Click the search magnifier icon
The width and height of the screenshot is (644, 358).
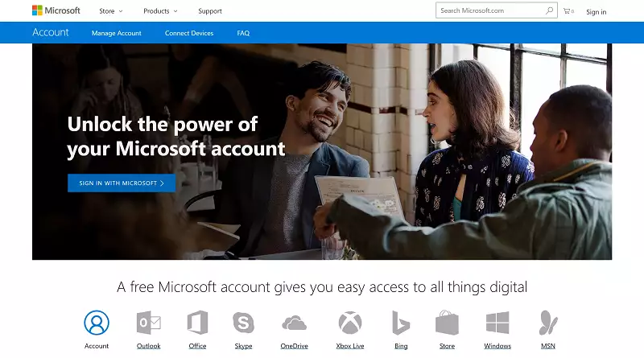pos(549,11)
